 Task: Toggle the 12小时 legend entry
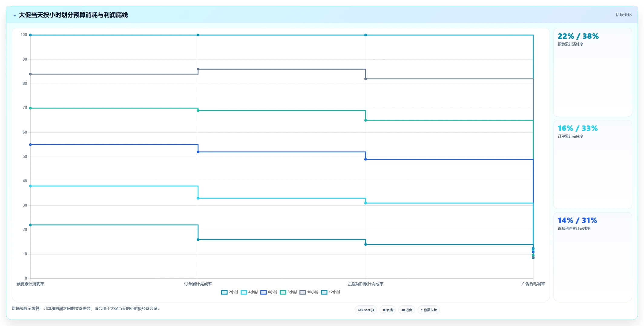tap(330, 292)
